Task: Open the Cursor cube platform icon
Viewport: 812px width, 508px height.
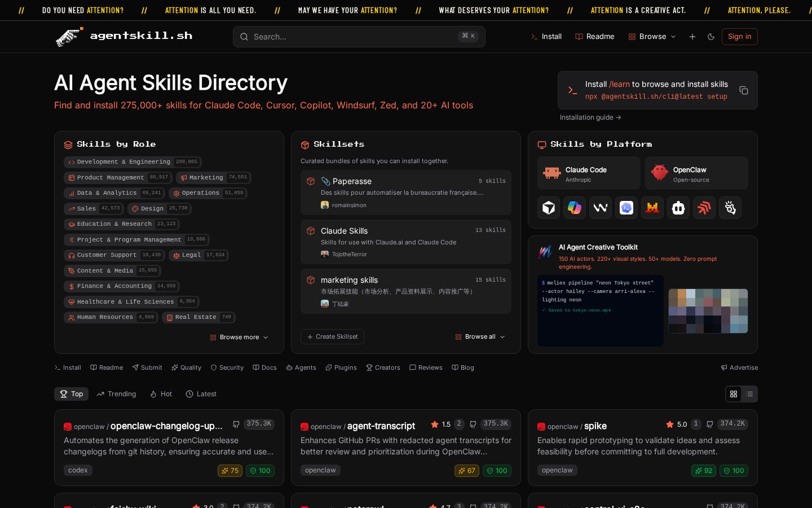Action: [x=549, y=208]
